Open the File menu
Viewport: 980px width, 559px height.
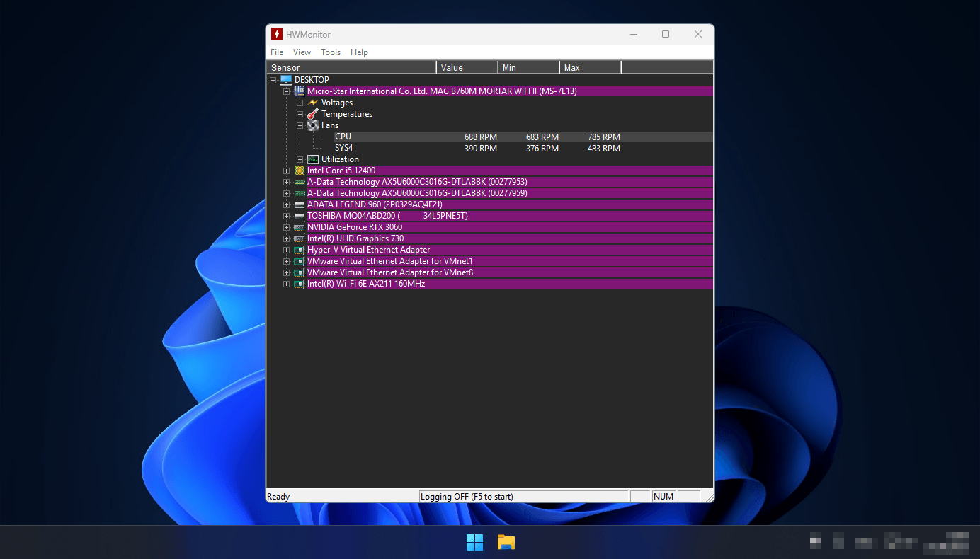tap(277, 52)
